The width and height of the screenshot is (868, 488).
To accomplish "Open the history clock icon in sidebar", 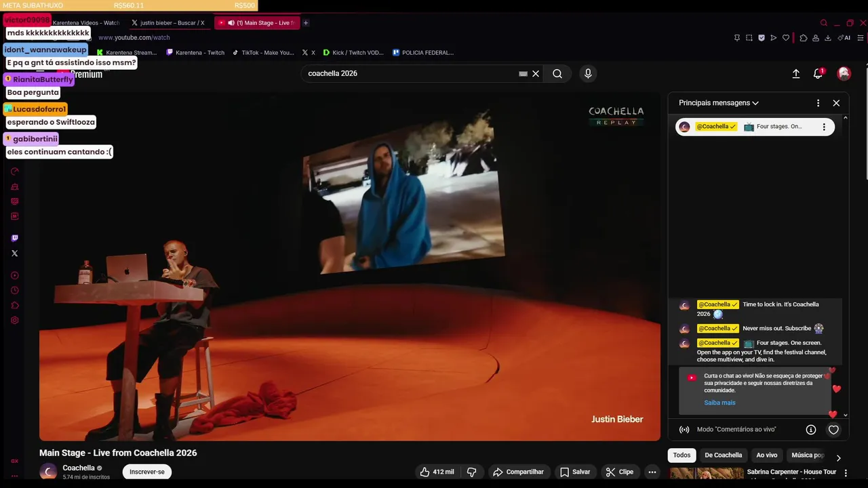I will 15,290.
